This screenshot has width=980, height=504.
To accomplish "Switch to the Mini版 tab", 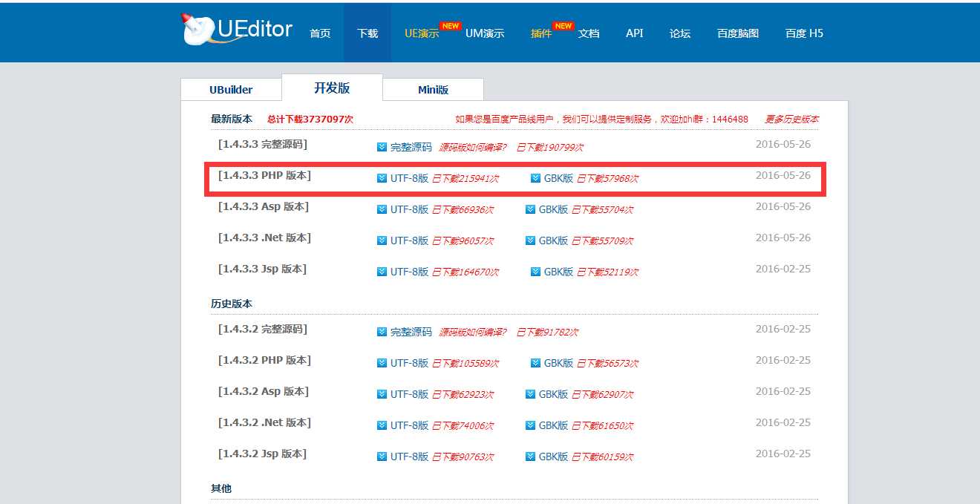I will [x=433, y=89].
